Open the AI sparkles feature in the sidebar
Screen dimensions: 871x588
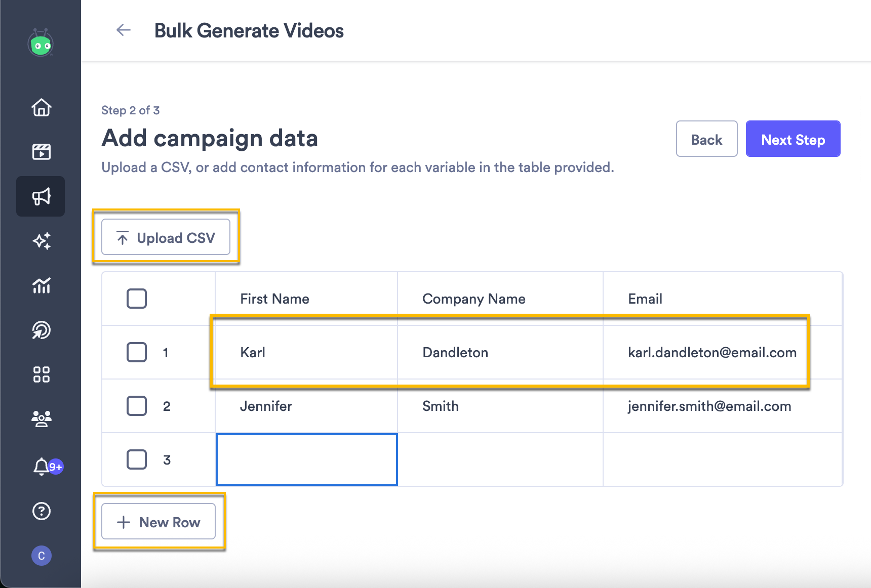(x=41, y=241)
